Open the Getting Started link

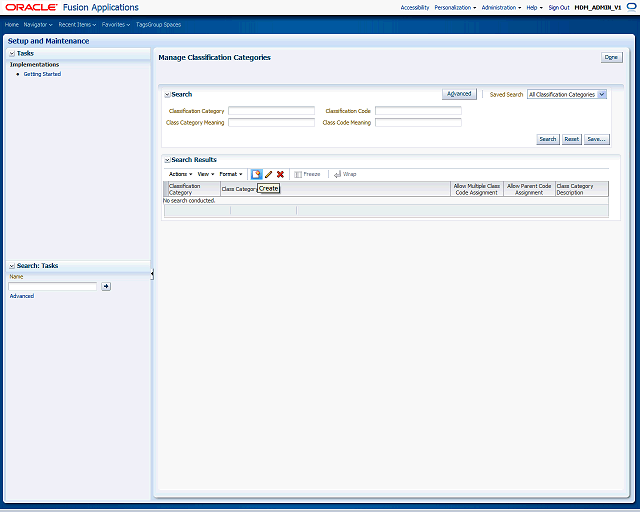coord(42,74)
